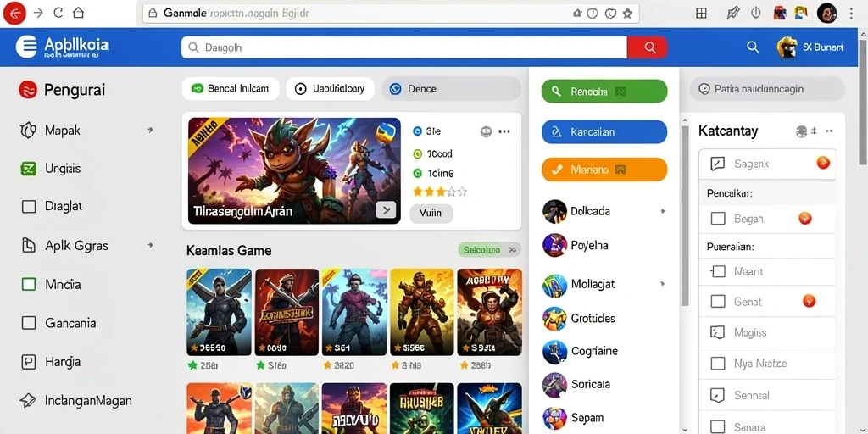868x434 pixels.
Task: Select the Uaotiridoary tab
Action: [330, 88]
